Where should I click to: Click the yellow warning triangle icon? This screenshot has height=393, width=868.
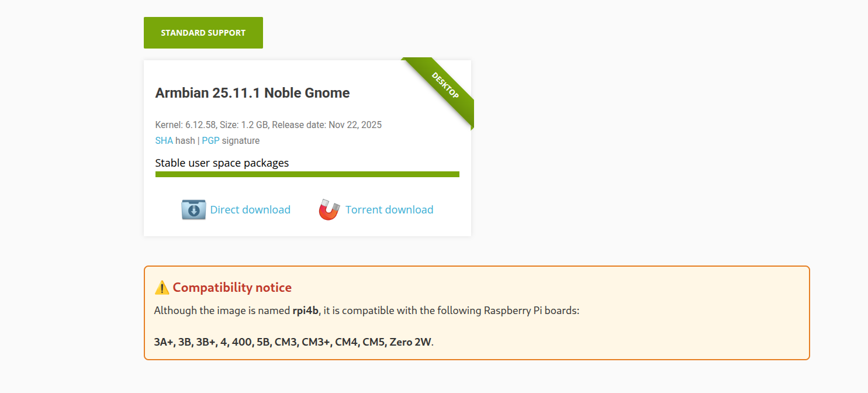(x=162, y=288)
